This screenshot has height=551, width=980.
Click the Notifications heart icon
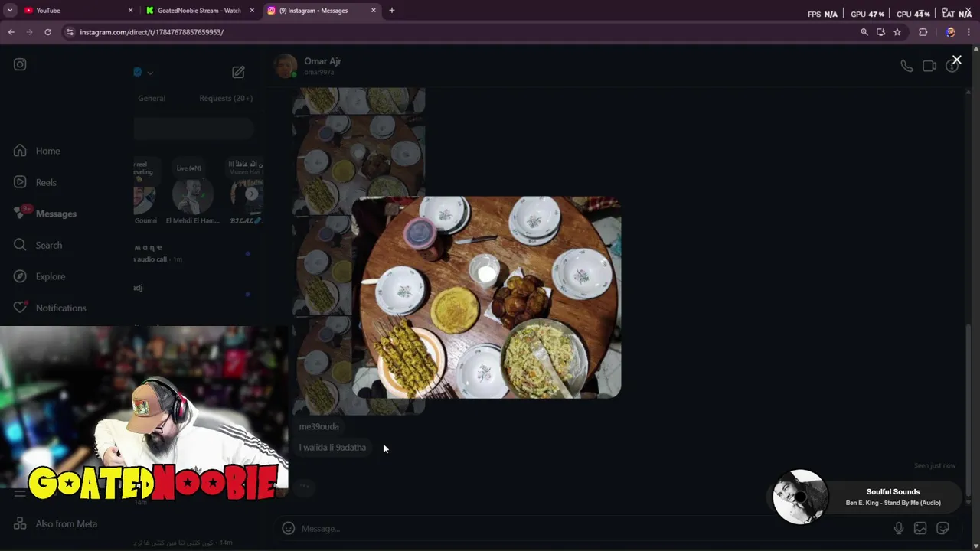pos(20,308)
